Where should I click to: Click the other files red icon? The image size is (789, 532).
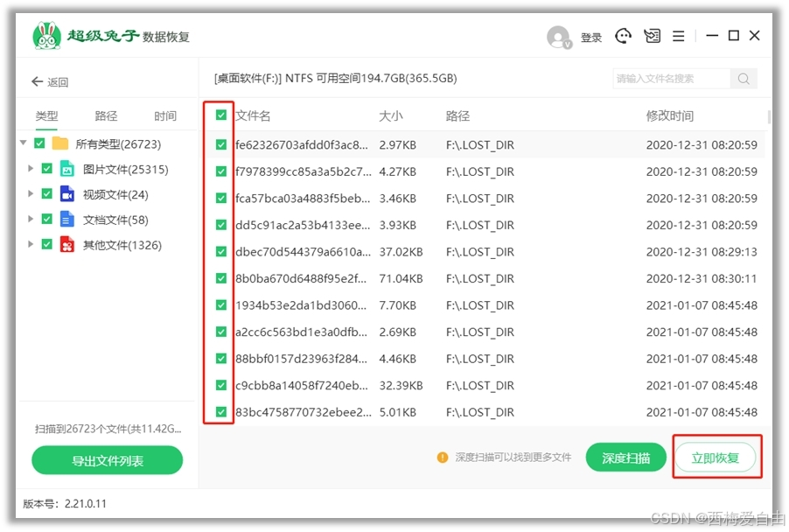pyautogui.click(x=67, y=245)
